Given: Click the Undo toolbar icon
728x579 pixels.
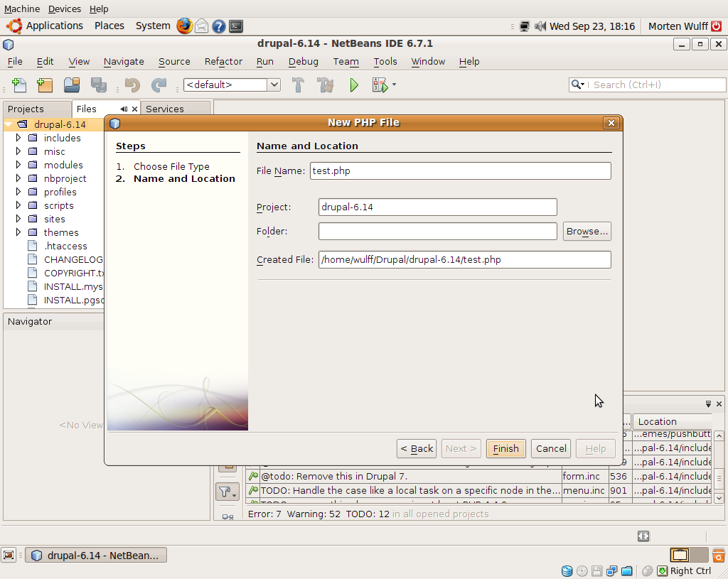Looking at the screenshot, I should pos(132,85).
